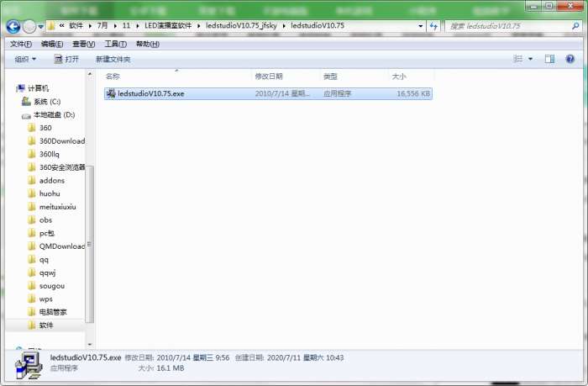
Task: Click the search magnifier icon
Action: pos(575,26)
